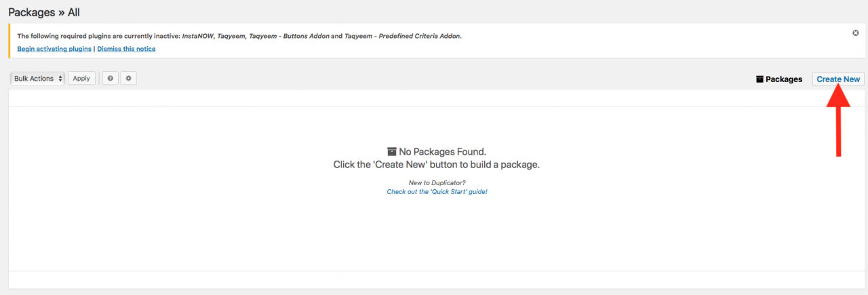Screen dimensions: 868x295
Task: Click the box icon next to No Packages Found
Action: (392, 152)
